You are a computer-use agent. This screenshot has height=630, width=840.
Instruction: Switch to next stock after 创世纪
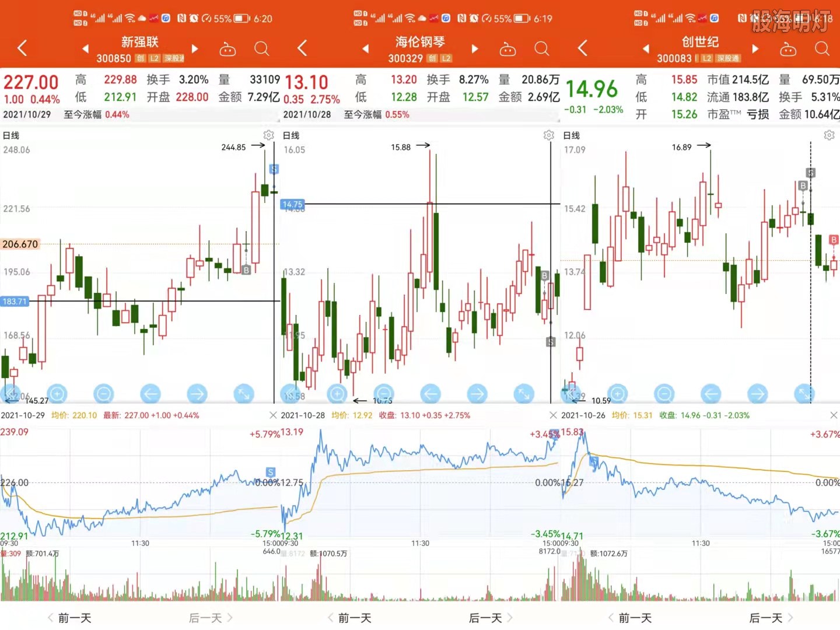tap(755, 49)
